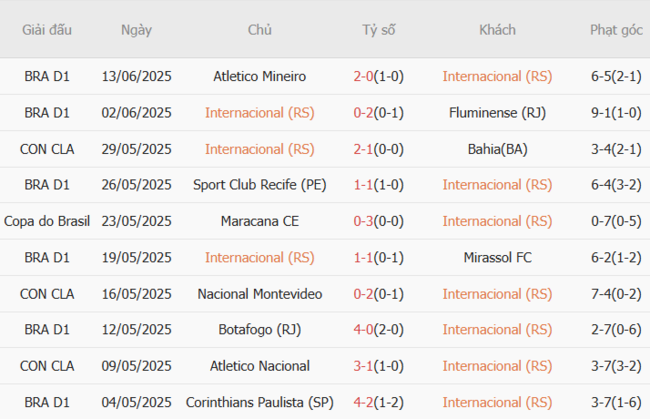Open the Bahia(BA) team link
650x419 pixels.
pos(497,149)
